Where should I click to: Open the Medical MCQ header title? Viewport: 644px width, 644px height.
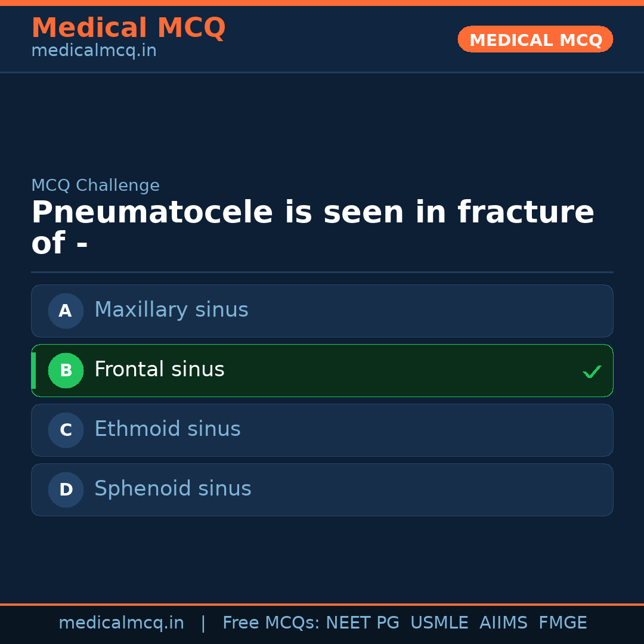pyautogui.click(x=128, y=28)
